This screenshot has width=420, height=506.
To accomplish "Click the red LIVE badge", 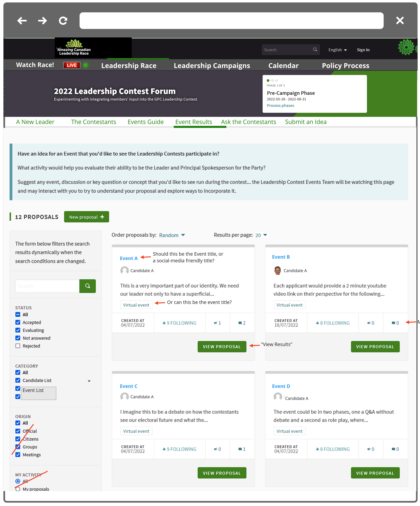I will (72, 65).
